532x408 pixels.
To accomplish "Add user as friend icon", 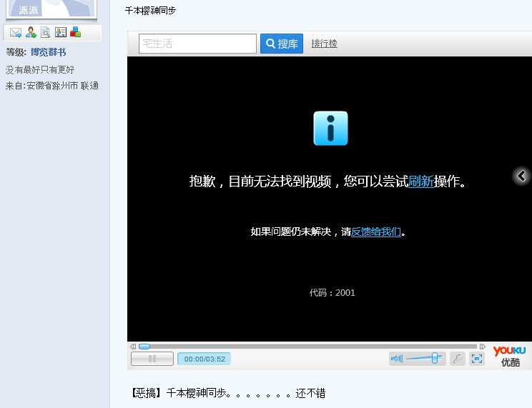I will click(x=31, y=32).
